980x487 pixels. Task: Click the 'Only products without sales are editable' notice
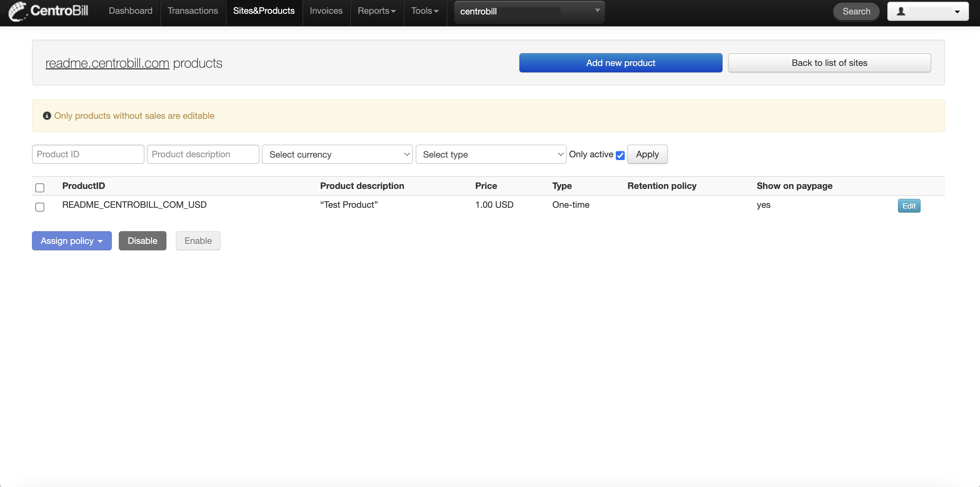pos(134,116)
